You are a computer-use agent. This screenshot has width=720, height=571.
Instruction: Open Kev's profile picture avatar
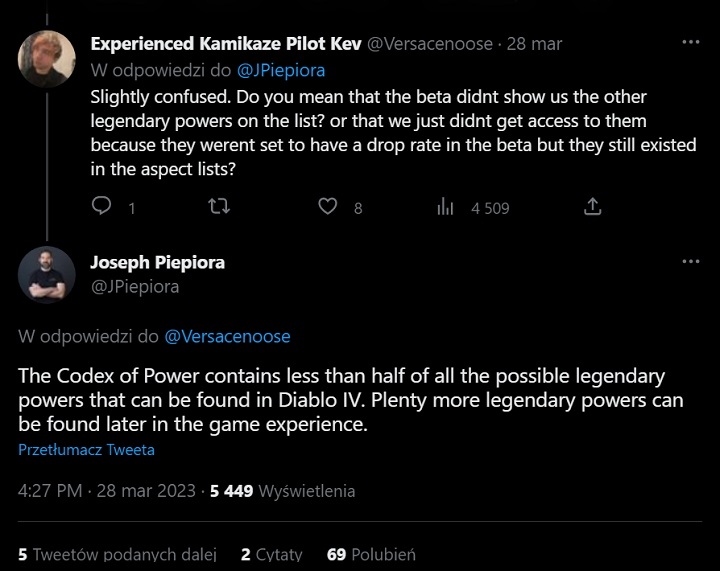pyautogui.click(x=47, y=59)
